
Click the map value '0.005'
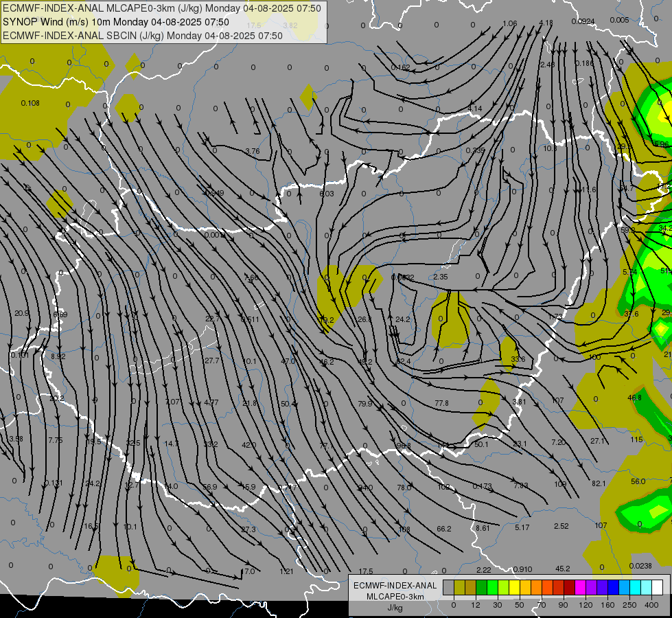619,20
